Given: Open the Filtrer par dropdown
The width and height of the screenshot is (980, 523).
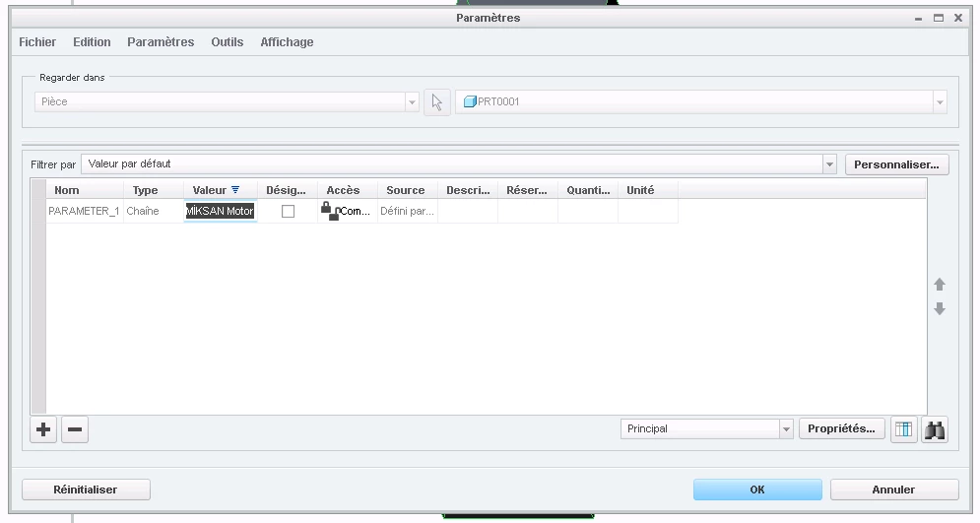Looking at the screenshot, I should [829, 164].
